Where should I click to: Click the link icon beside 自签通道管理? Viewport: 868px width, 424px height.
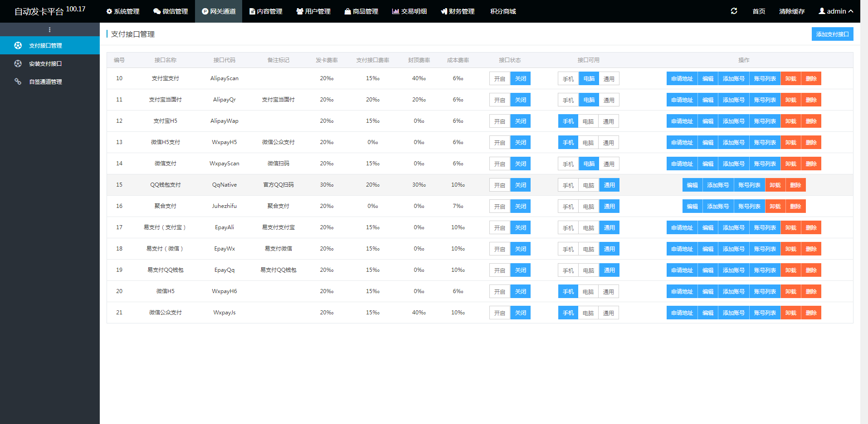[x=18, y=82]
